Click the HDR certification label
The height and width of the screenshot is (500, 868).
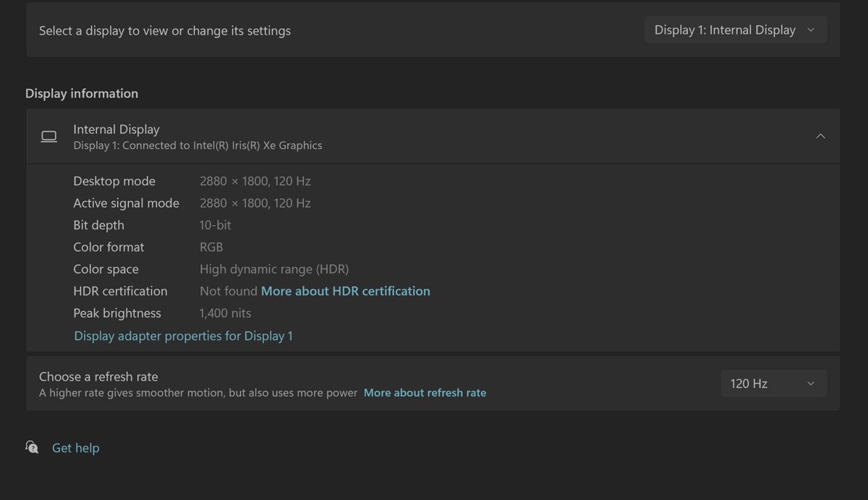(120, 291)
